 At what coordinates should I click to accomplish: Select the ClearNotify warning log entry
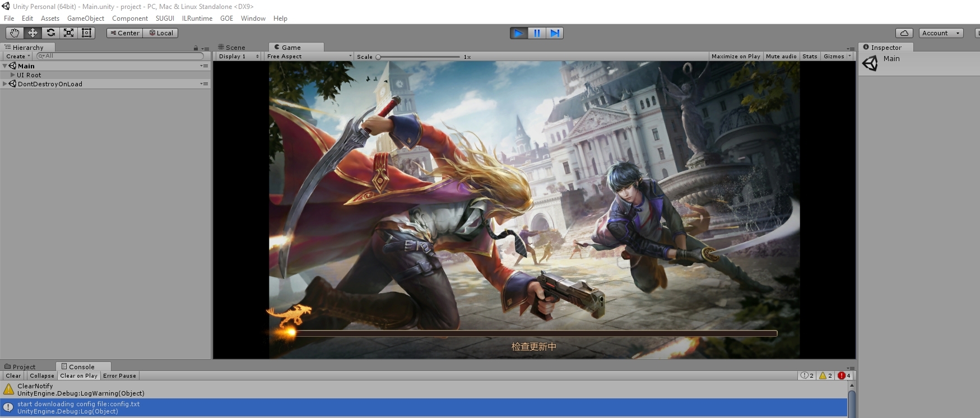pos(424,389)
